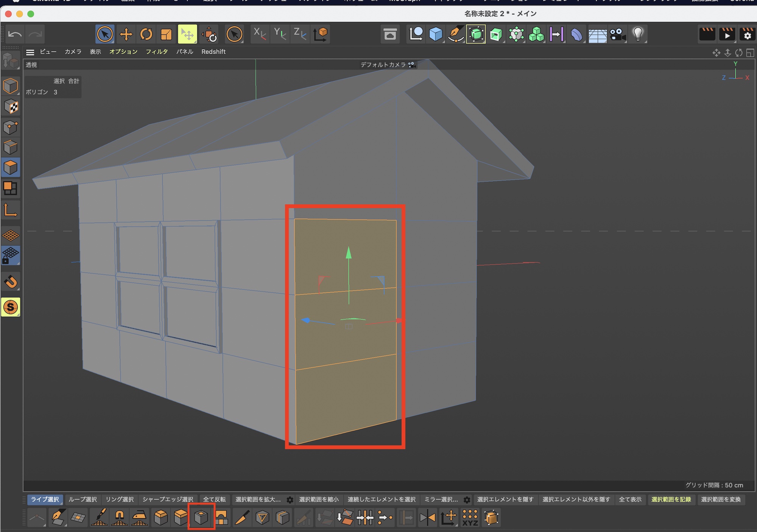The height and width of the screenshot is (532, 757).
Task: Toggle Y axis lock
Action: [x=280, y=34]
